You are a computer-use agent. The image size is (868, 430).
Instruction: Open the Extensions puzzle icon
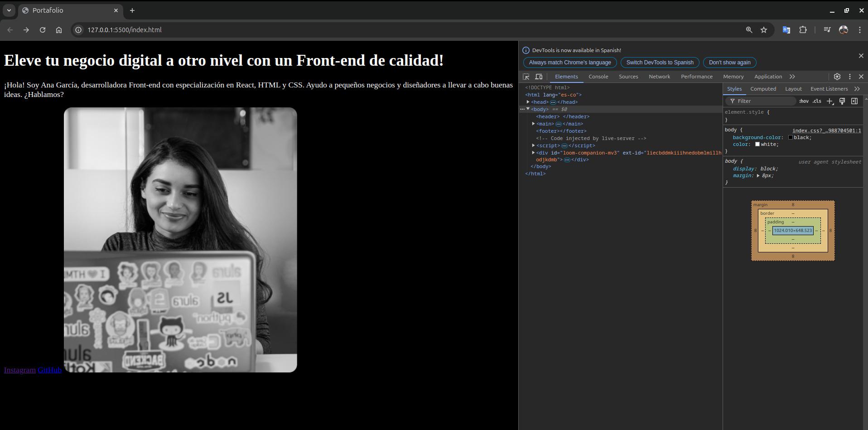pos(803,30)
